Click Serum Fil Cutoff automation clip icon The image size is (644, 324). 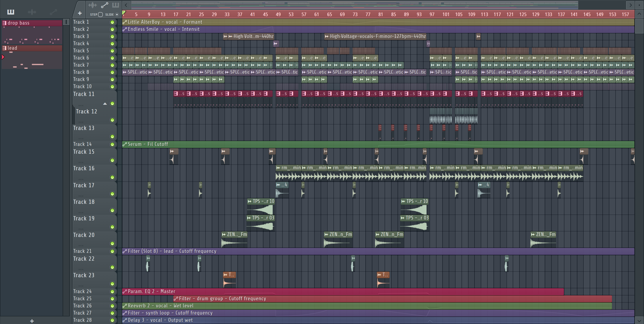pos(125,144)
